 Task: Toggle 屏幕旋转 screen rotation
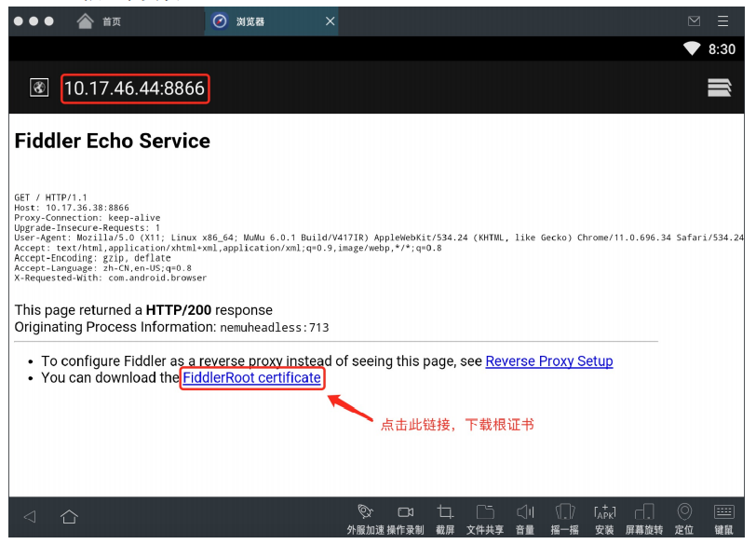click(644, 519)
